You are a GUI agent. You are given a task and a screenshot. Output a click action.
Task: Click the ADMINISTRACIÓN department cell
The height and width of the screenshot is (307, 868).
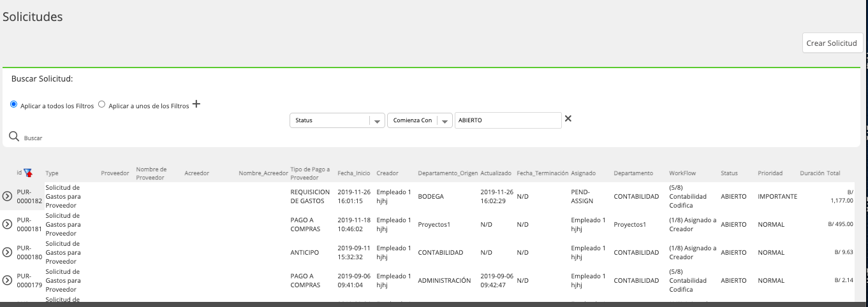click(x=445, y=280)
